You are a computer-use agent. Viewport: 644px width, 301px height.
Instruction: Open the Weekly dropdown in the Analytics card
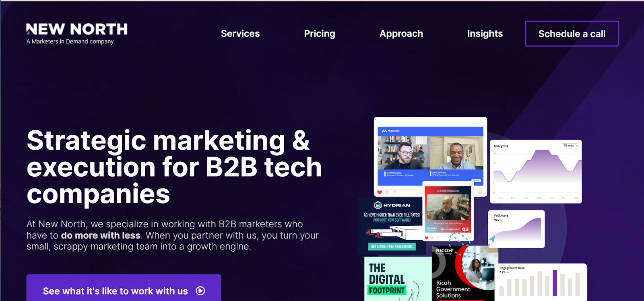pyautogui.click(x=570, y=146)
